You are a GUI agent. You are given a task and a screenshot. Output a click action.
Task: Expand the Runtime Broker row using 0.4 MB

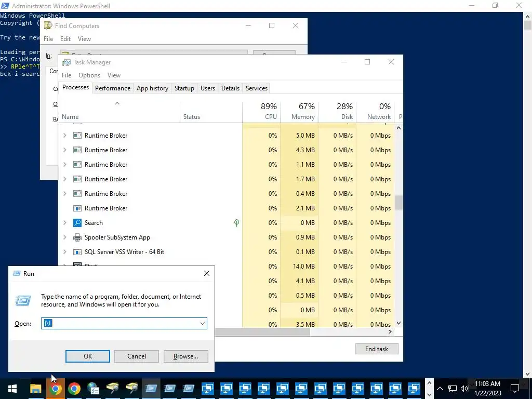pos(65,194)
